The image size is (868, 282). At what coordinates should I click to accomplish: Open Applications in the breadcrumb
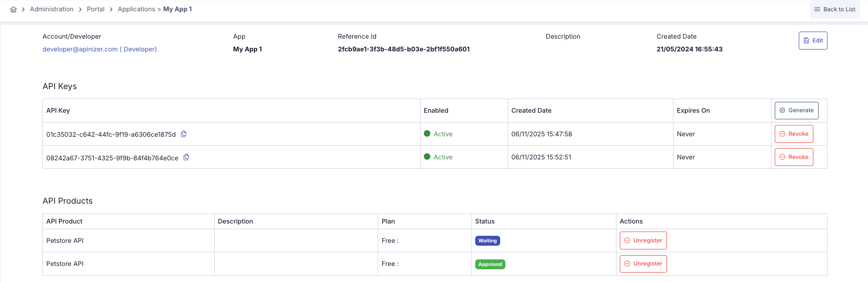(x=136, y=9)
